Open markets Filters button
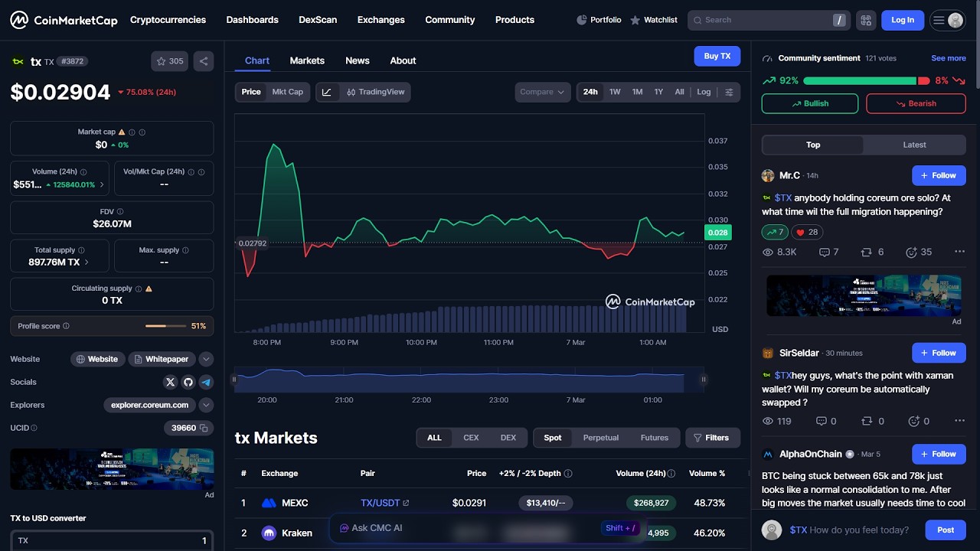 pos(711,438)
